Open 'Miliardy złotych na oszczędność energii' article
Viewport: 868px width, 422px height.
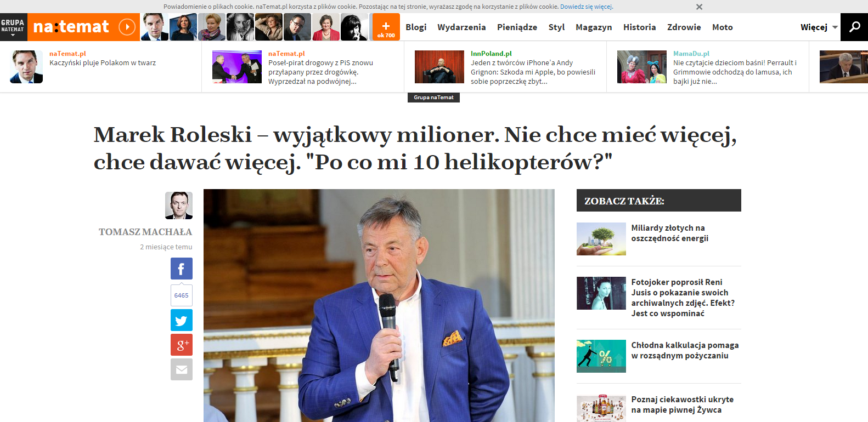669,233
